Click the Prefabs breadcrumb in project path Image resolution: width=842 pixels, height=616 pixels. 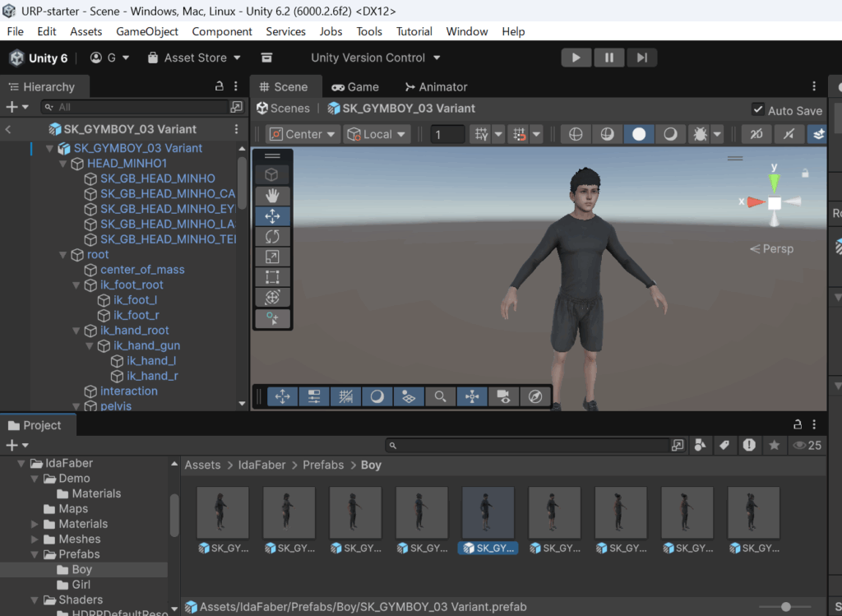pos(323,465)
